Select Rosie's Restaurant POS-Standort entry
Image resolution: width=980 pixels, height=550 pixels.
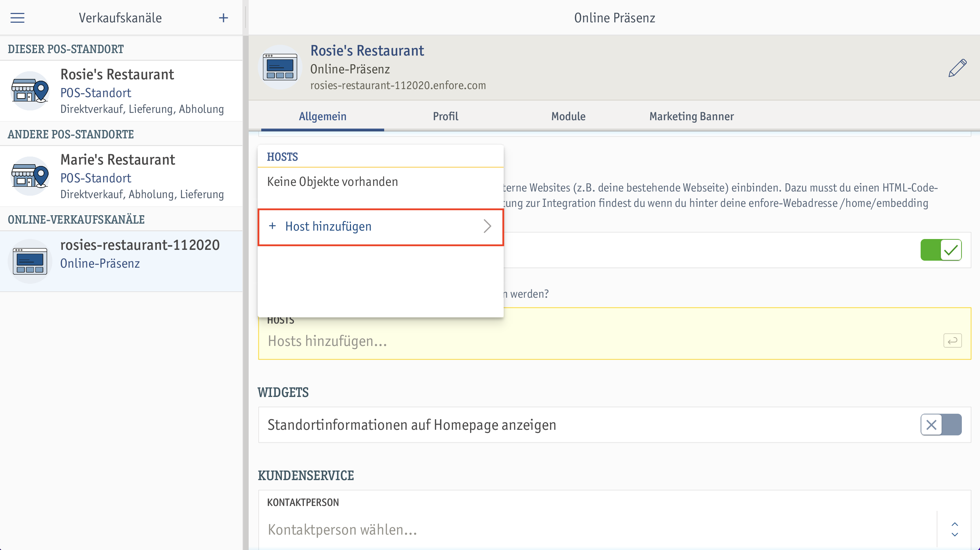121,91
